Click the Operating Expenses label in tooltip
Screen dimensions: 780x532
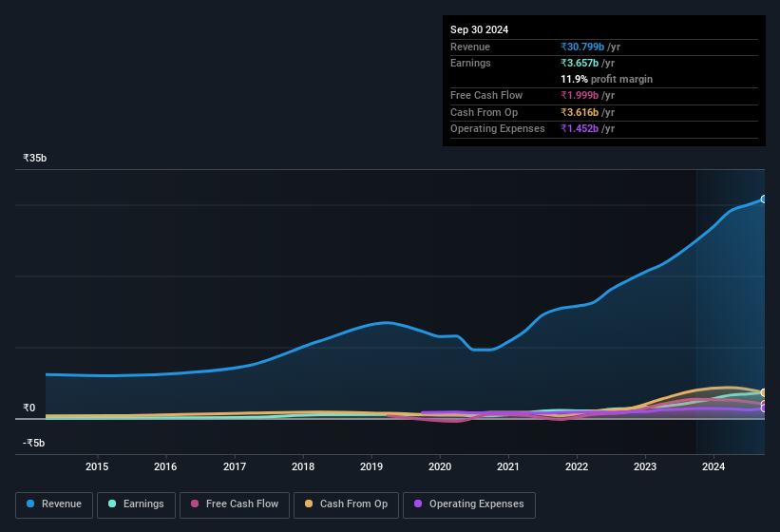(498, 128)
